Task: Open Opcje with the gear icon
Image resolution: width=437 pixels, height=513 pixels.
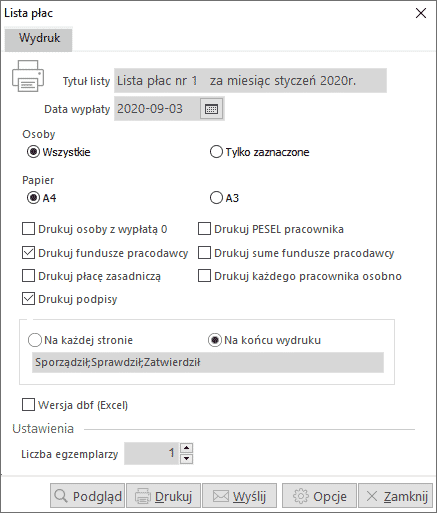Action: click(319, 496)
